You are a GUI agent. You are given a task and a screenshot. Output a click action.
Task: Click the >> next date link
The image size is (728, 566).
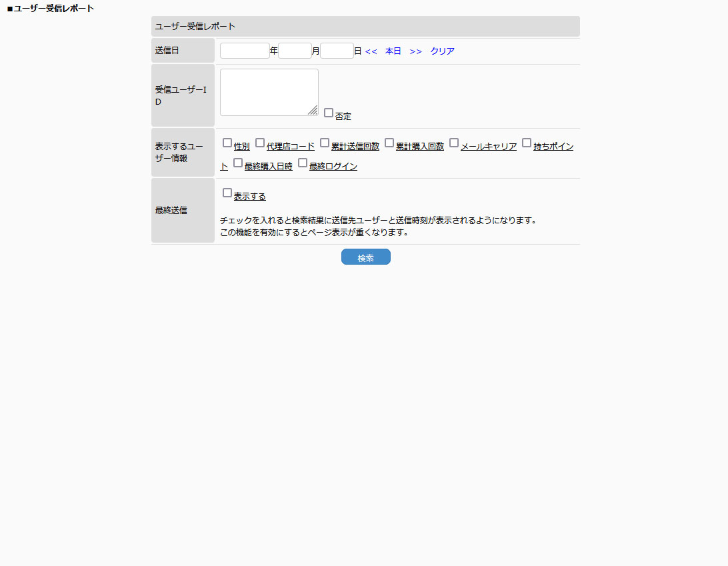tap(416, 51)
